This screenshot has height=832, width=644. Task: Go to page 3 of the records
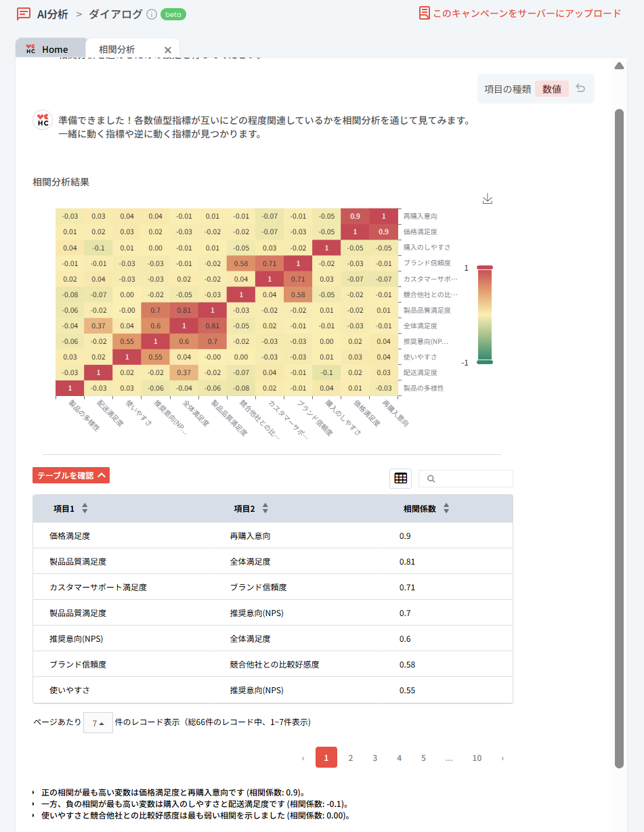[374, 757]
